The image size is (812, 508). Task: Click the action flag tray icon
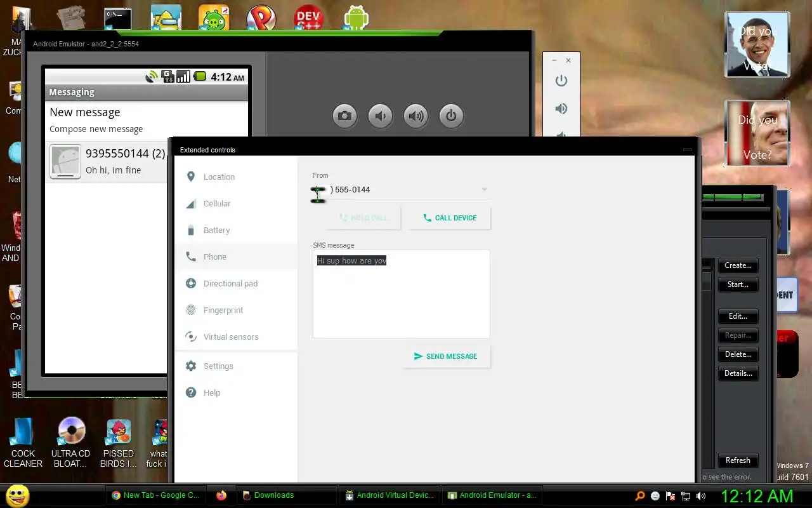(x=671, y=496)
